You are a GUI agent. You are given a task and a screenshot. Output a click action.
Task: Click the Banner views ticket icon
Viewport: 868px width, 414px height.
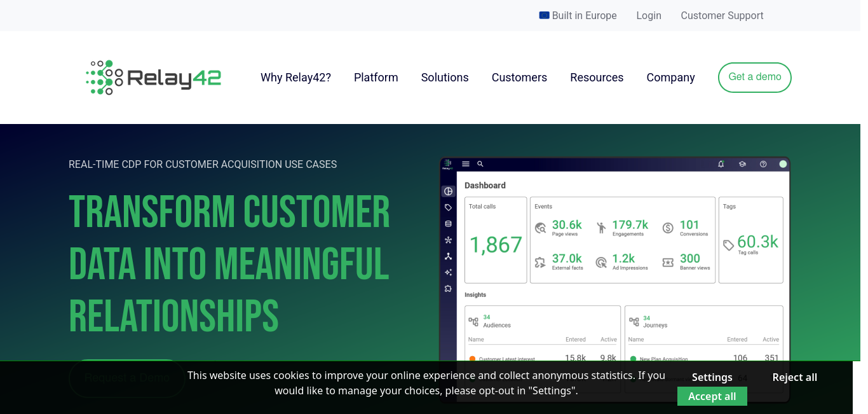click(x=668, y=262)
